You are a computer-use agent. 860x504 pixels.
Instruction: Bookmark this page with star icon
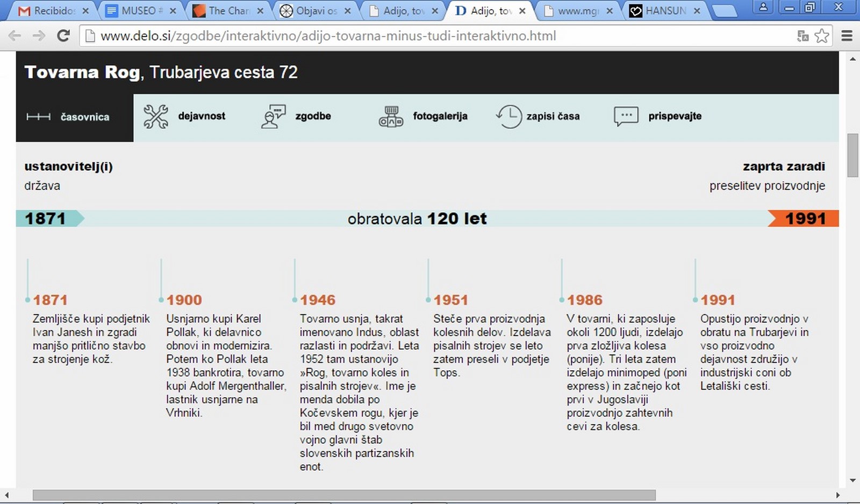(x=821, y=36)
